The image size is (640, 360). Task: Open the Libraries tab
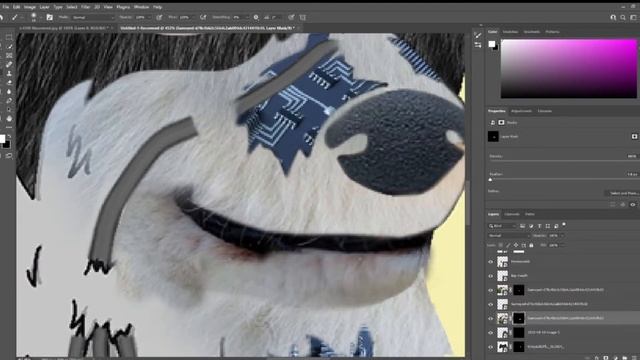click(545, 111)
